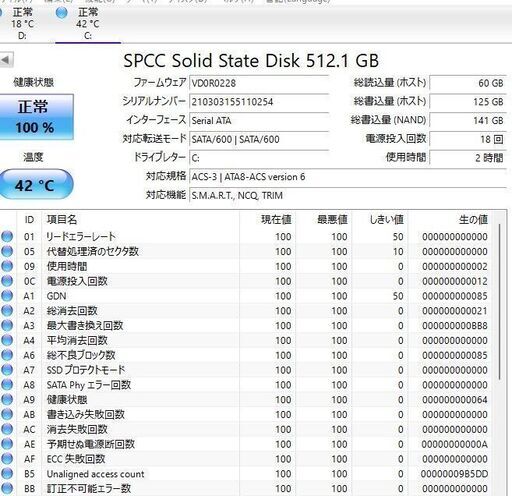Screen dimensions: 512x496
Task: Click the total host writes value 125 GB
Action: [468, 102]
